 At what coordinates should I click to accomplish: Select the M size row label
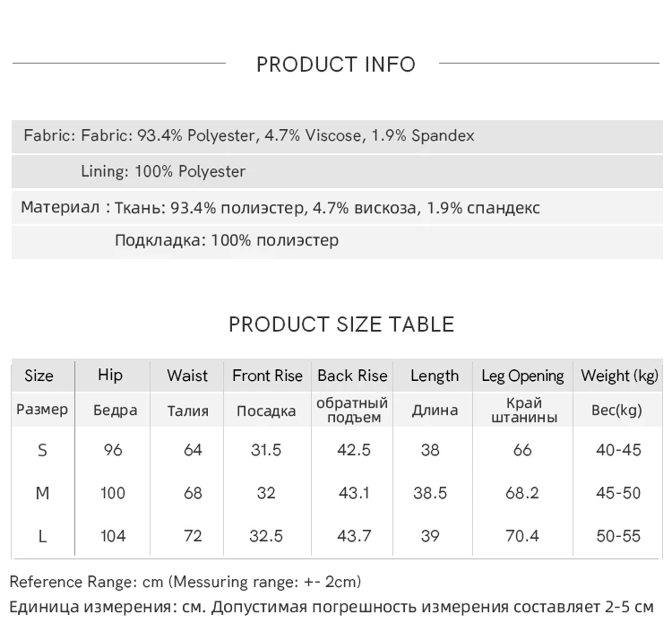pos(42,493)
